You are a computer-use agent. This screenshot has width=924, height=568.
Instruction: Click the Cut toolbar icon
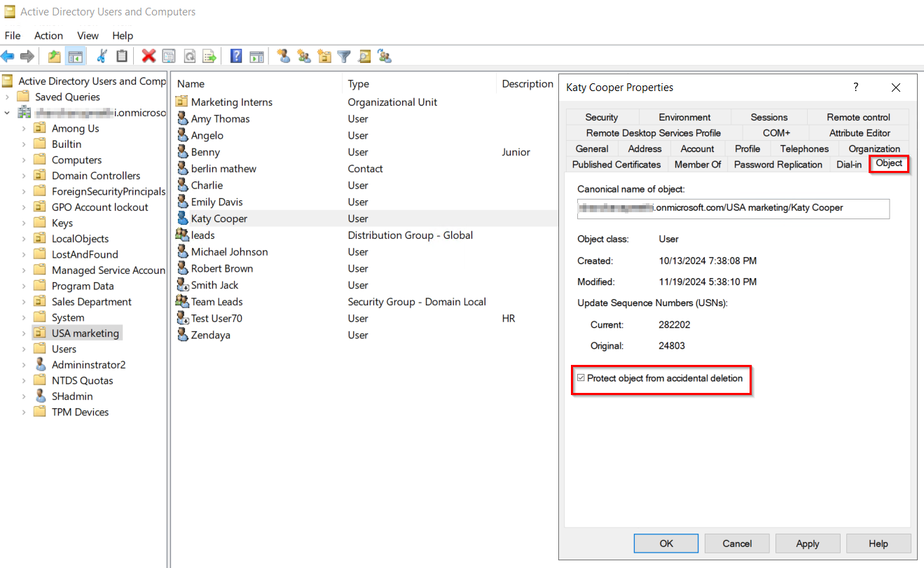pos(102,56)
